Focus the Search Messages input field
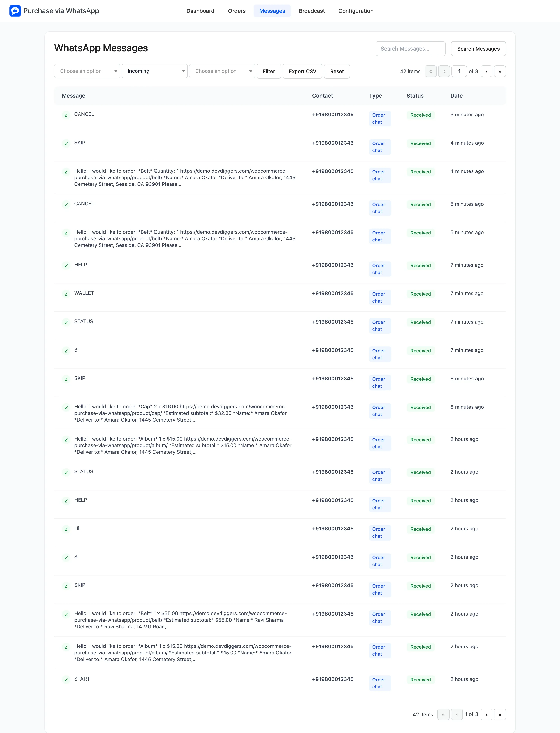This screenshot has width=560, height=733. click(410, 49)
